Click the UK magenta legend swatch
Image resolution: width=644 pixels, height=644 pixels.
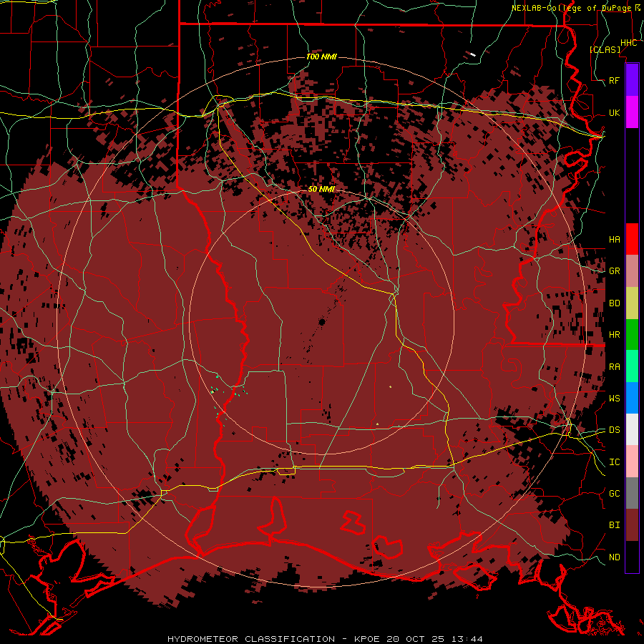pyautogui.click(x=632, y=112)
